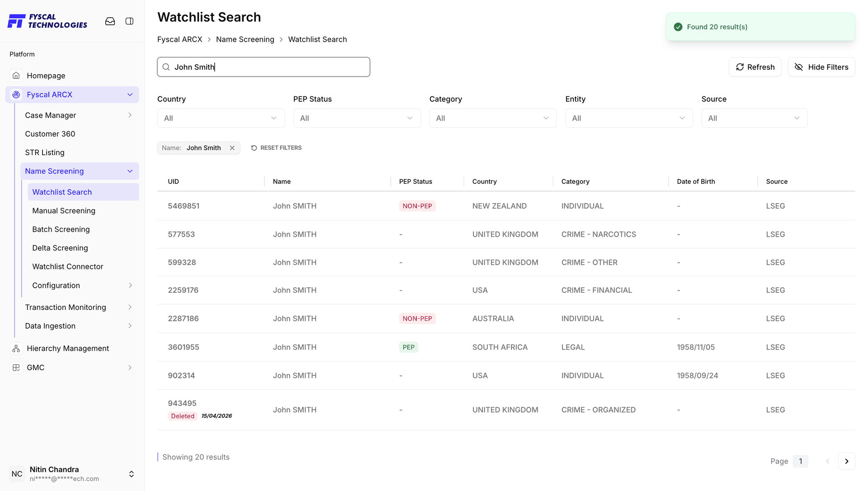
Task: Click UID 5469851 cell
Action: click(184, 206)
